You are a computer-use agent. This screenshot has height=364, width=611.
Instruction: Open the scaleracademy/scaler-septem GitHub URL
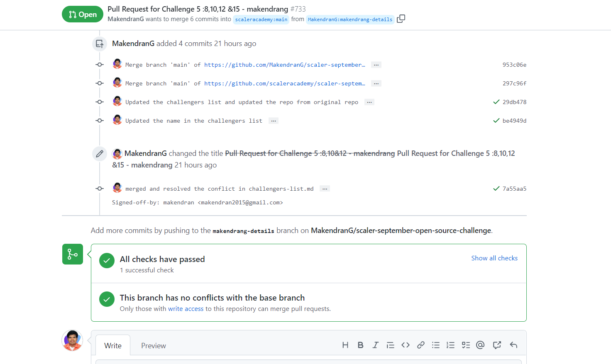pos(285,83)
